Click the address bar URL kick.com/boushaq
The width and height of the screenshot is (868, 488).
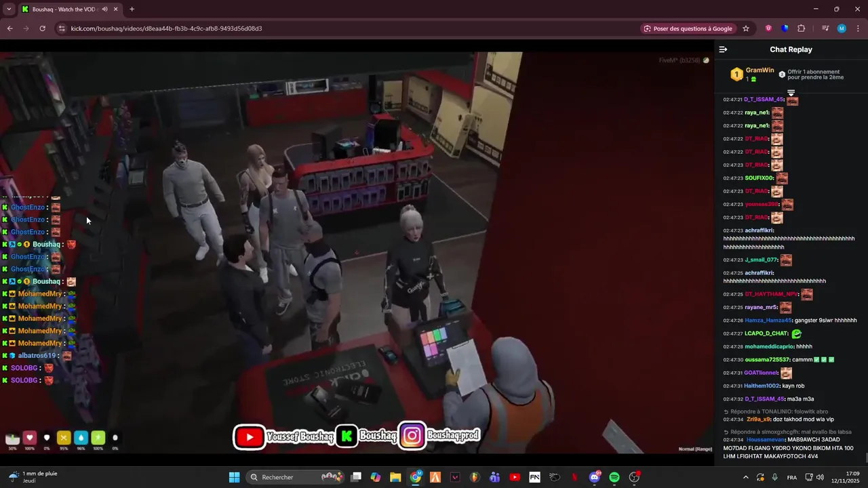(166, 28)
